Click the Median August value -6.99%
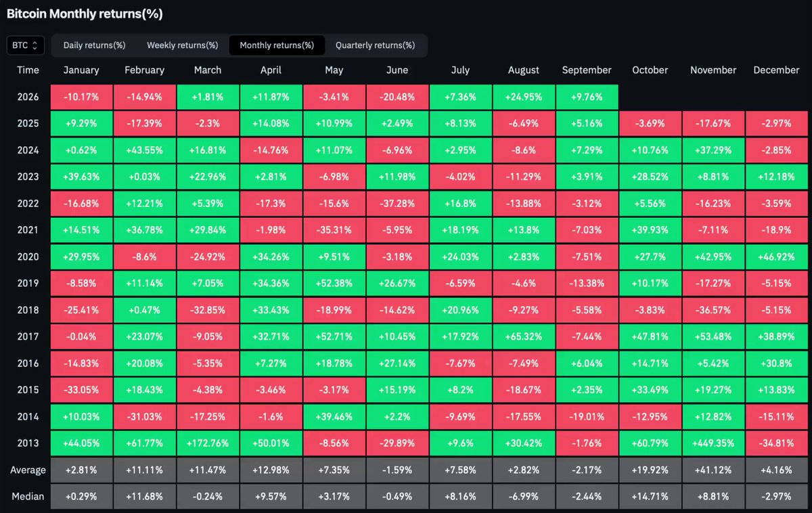 524,497
